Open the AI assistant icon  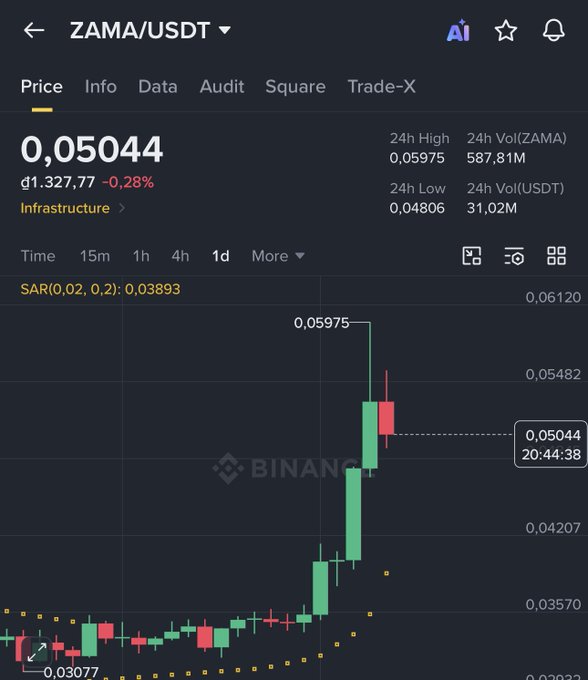coord(458,30)
